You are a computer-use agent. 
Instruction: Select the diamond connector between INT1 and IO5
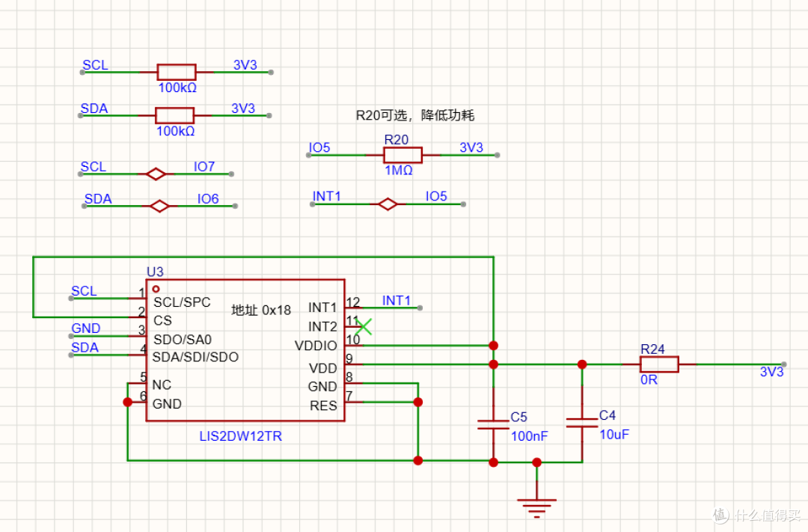(388, 205)
